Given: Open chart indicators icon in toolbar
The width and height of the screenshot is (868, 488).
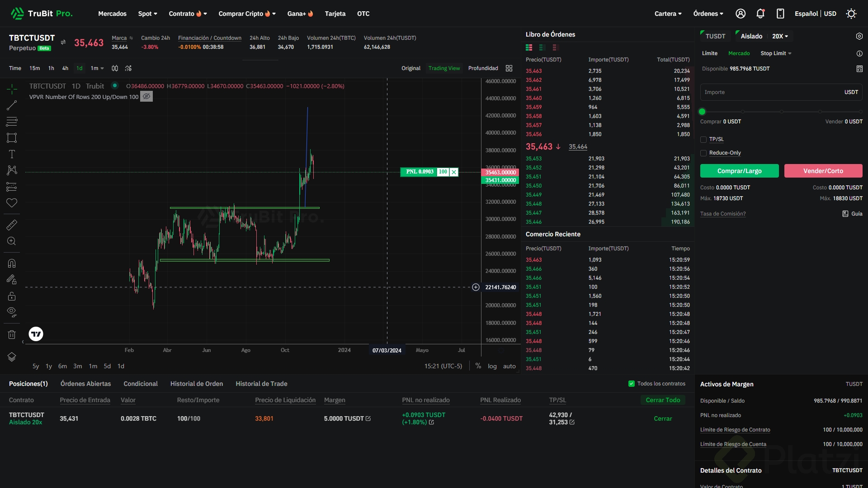Looking at the screenshot, I should (128, 68).
